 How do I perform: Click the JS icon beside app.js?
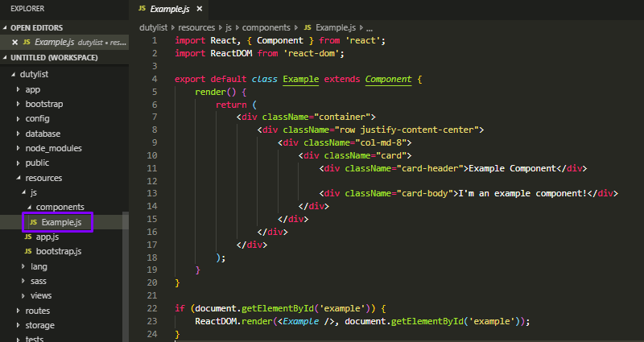[28, 237]
